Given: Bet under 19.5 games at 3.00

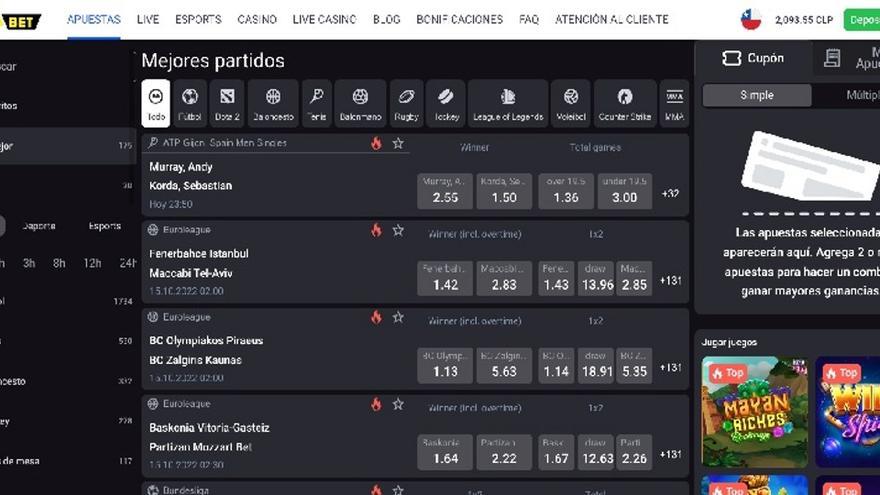Looking at the screenshot, I should (625, 191).
